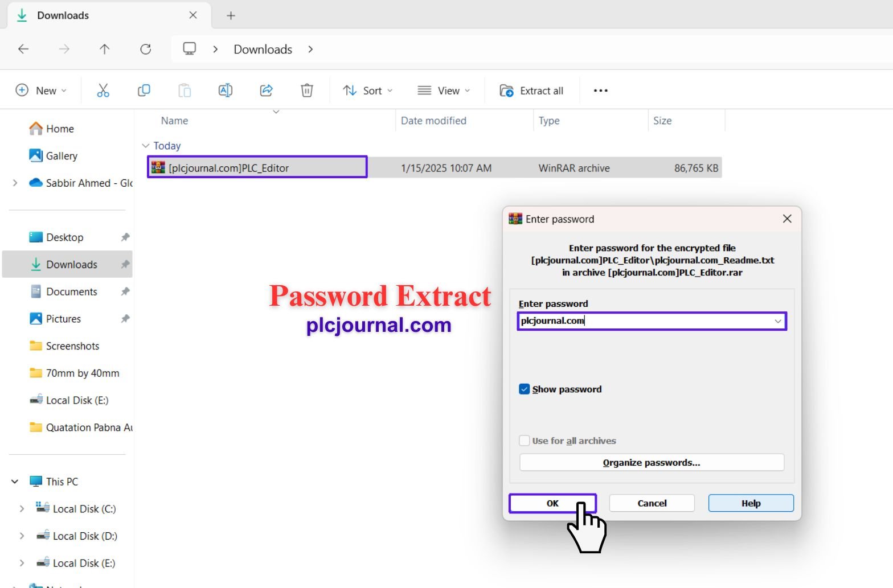
Task: Open the password history dropdown arrow
Action: 778,321
